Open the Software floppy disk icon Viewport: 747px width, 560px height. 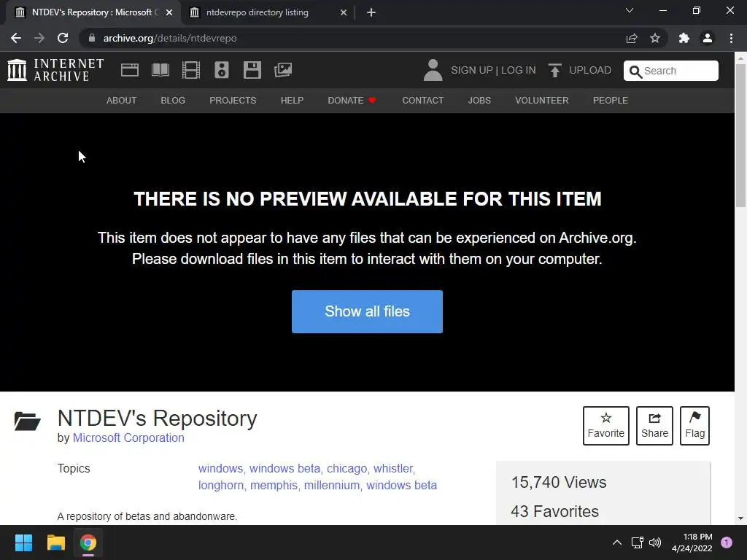(252, 70)
